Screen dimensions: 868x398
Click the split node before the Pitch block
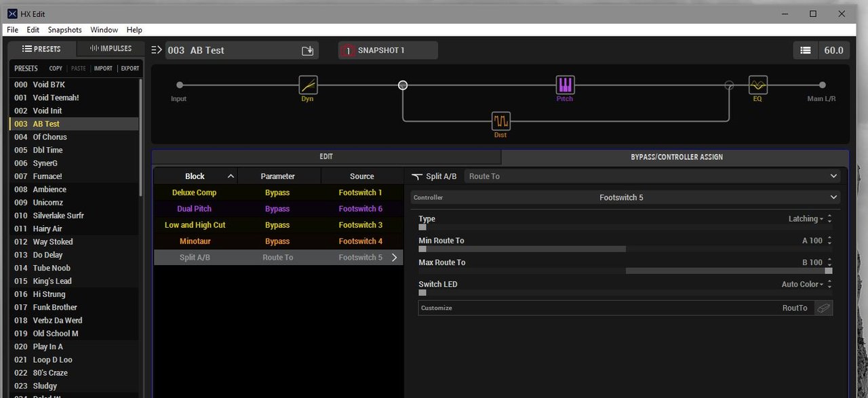[403, 85]
